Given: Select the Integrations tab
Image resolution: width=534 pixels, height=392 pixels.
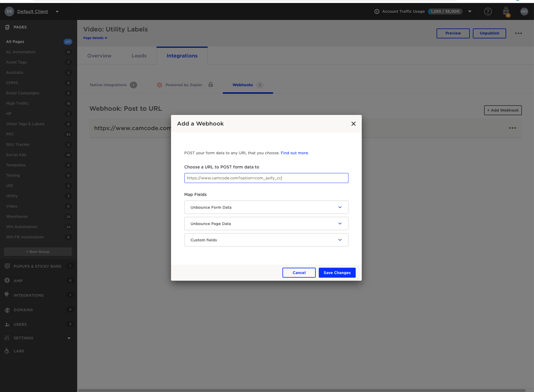Looking at the screenshot, I should [182, 56].
